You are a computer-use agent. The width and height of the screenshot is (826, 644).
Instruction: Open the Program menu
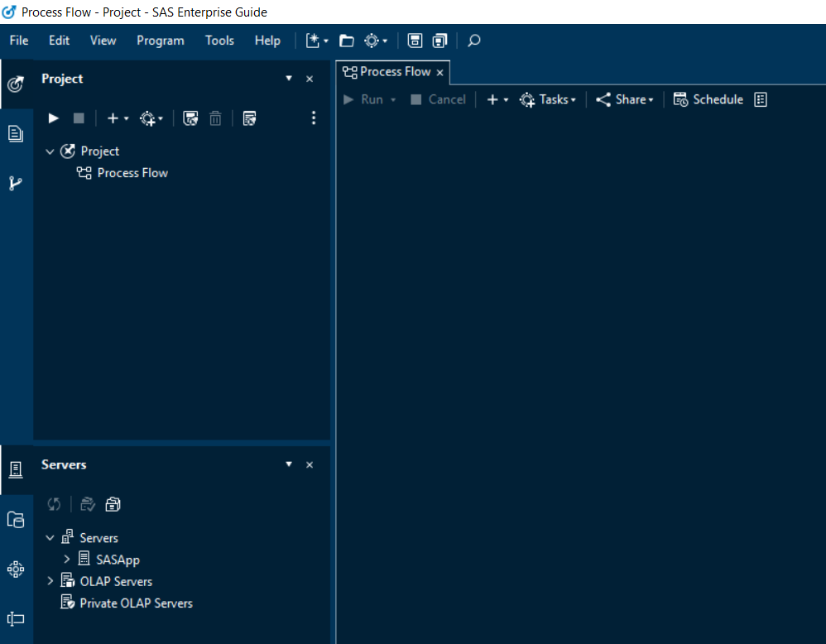160,40
